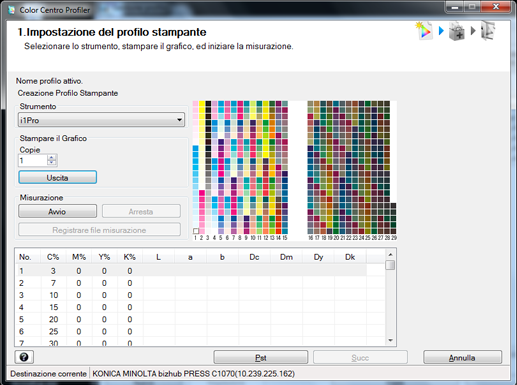Click the C% value 7 in row 2

pos(53,283)
